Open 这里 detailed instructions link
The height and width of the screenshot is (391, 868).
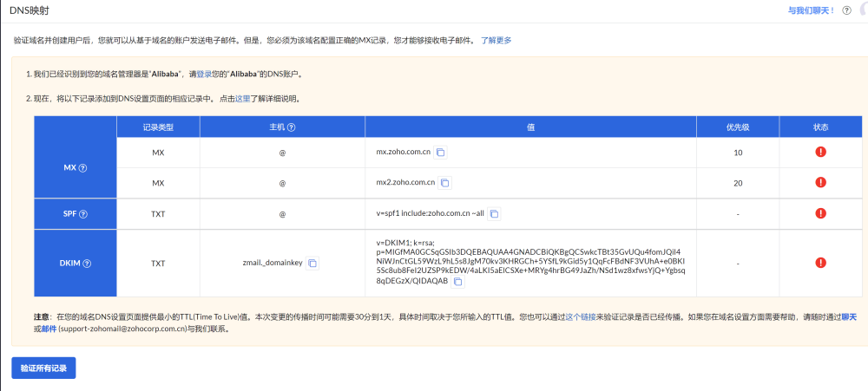[x=242, y=100]
